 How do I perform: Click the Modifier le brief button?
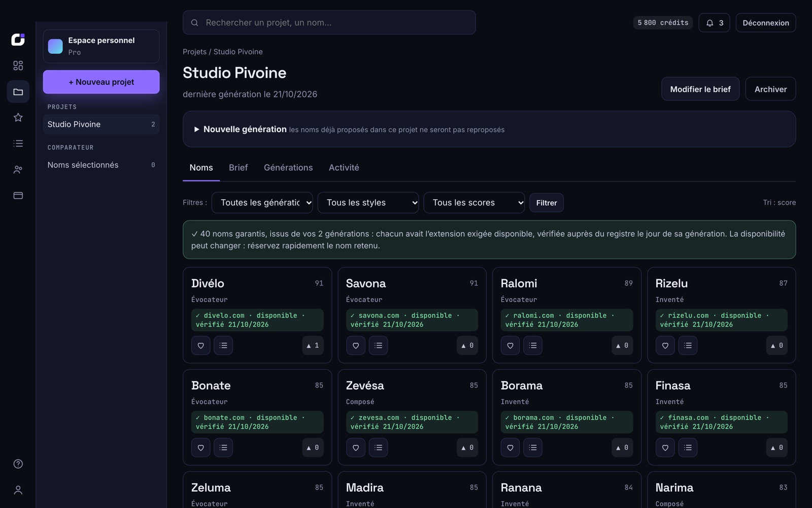(x=700, y=89)
